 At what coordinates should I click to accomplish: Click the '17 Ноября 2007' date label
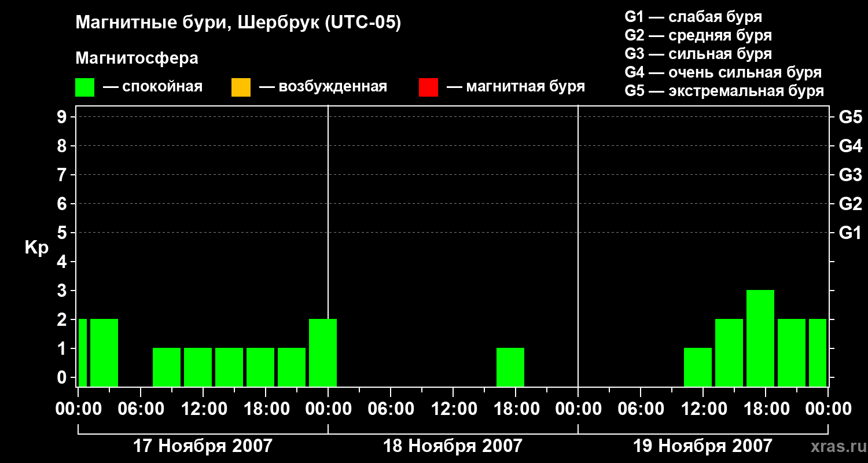(203, 446)
